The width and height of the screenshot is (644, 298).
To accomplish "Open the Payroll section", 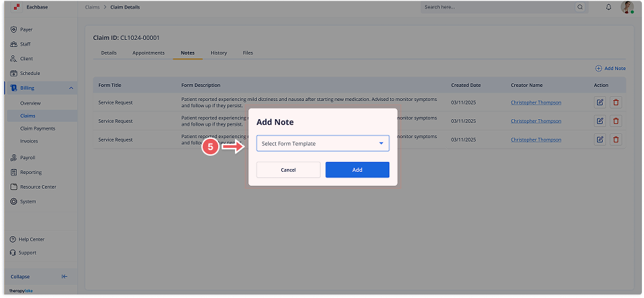I will (23, 158).
